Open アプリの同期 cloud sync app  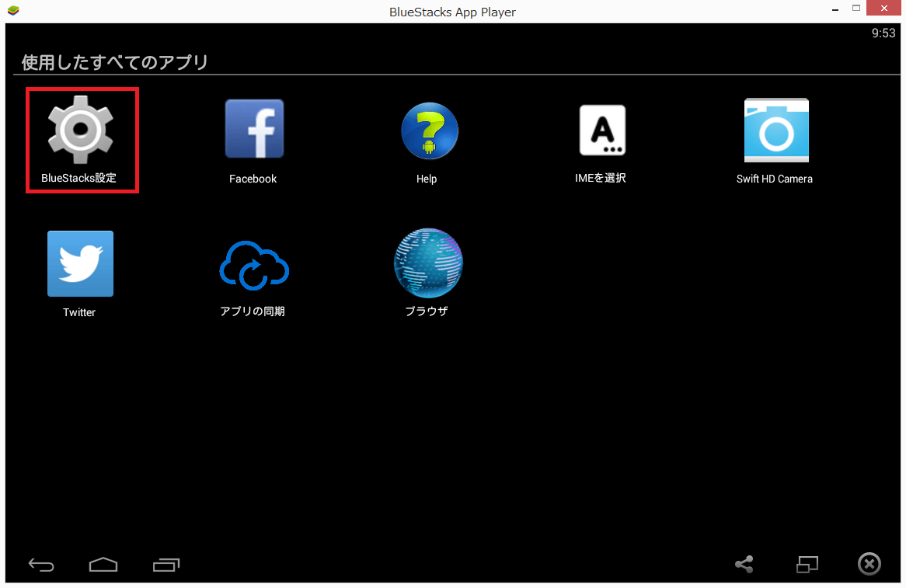(x=253, y=265)
